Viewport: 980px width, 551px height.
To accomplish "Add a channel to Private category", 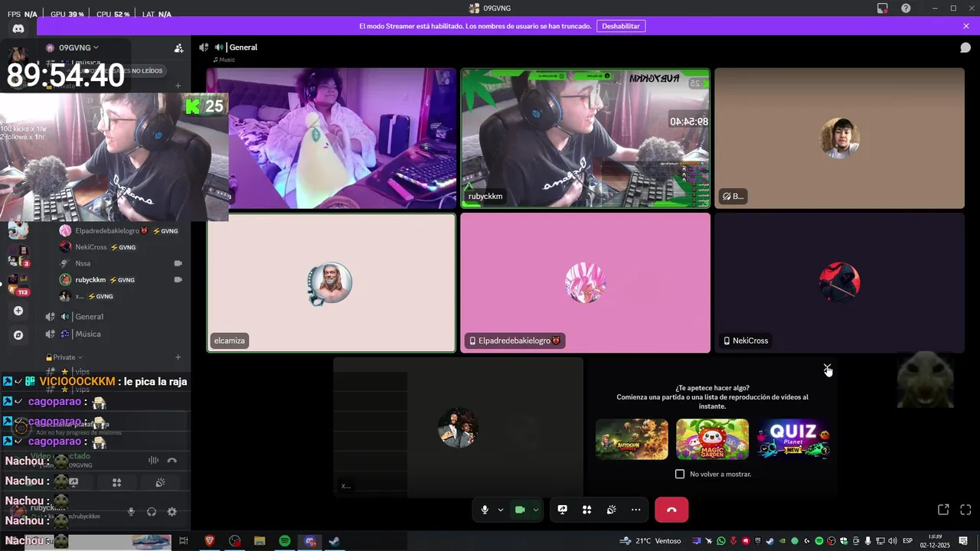I will pos(178,357).
